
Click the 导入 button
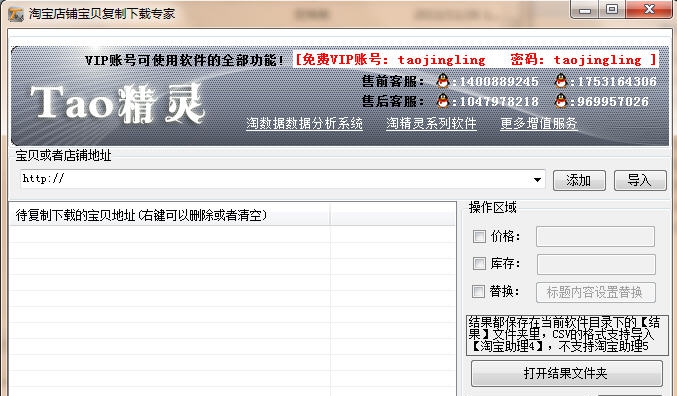pyautogui.click(x=640, y=180)
